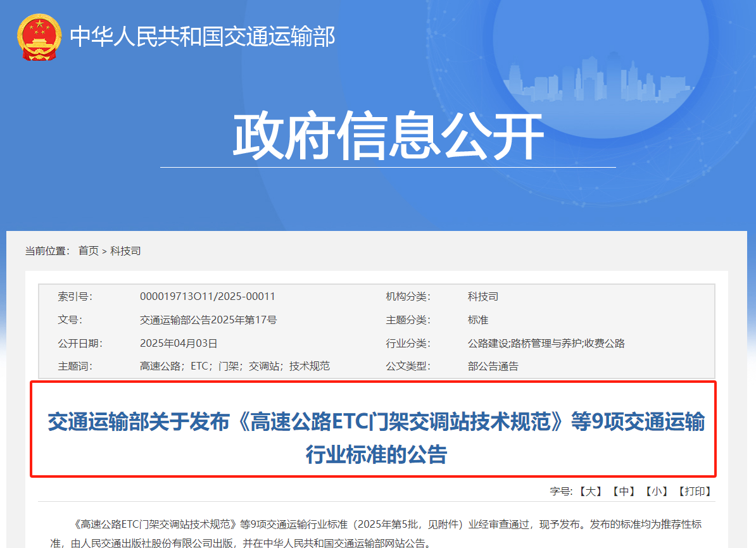Click 公开日期 field label

click(80, 343)
